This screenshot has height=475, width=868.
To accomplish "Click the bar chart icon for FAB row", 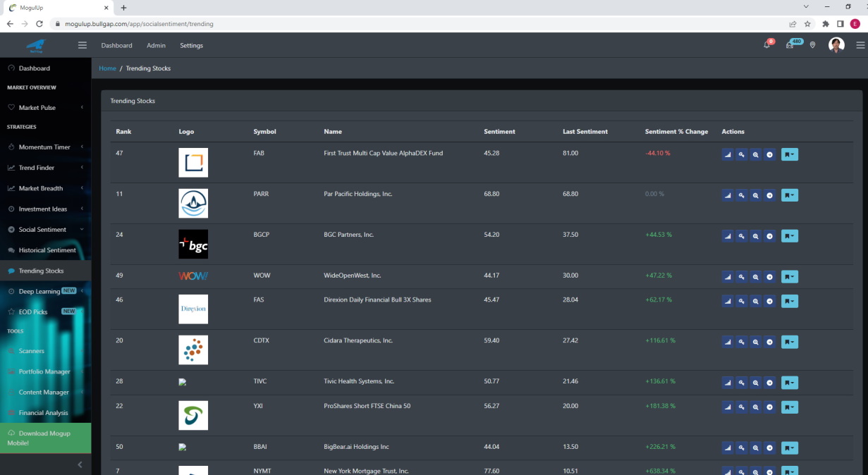I will tap(728, 154).
